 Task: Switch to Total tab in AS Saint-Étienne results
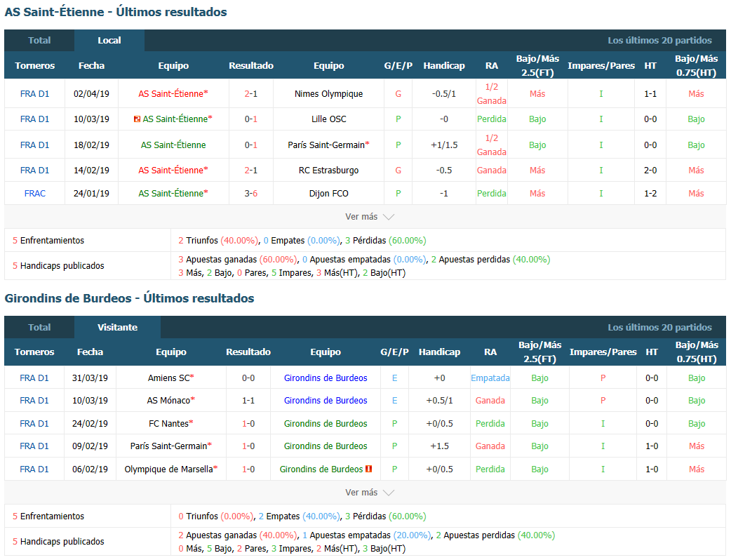(39, 41)
